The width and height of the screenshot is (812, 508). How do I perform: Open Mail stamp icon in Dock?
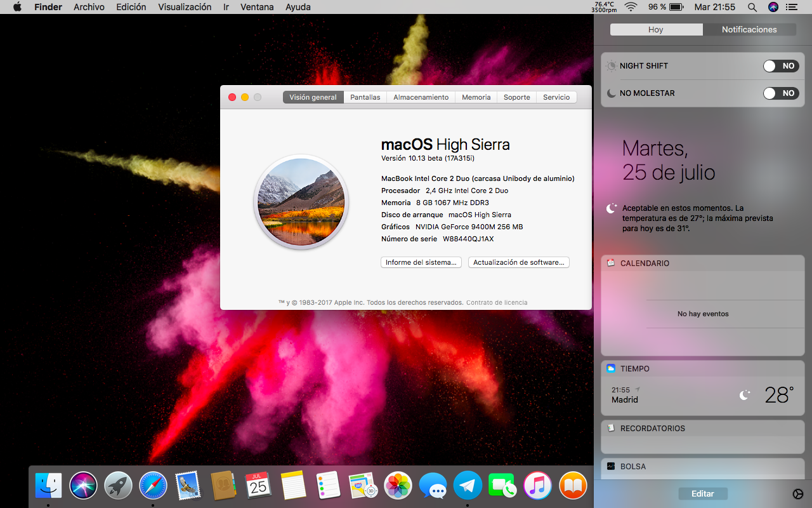(188, 486)
